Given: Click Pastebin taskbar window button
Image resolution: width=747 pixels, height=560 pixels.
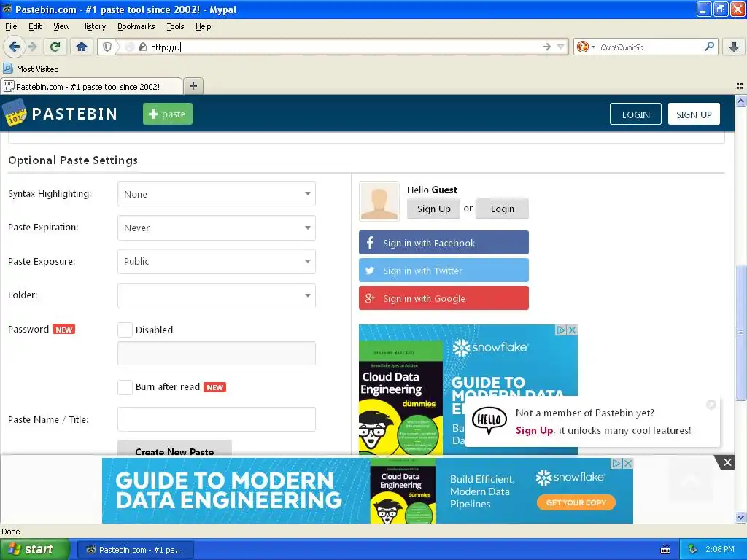Looking at the screenshot, I should [136, 550].
